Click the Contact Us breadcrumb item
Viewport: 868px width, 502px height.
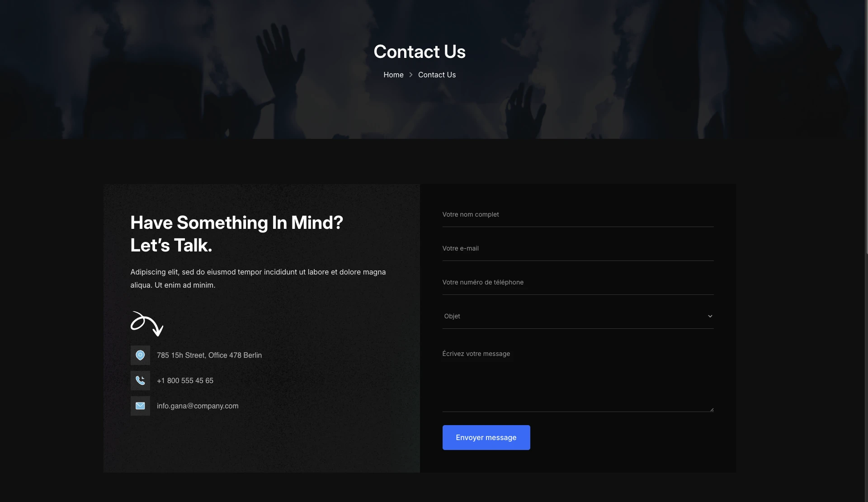point(437,75)
